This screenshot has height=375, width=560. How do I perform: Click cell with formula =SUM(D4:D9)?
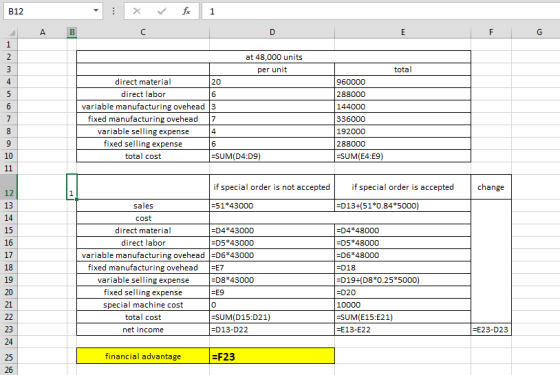point(272,156)
